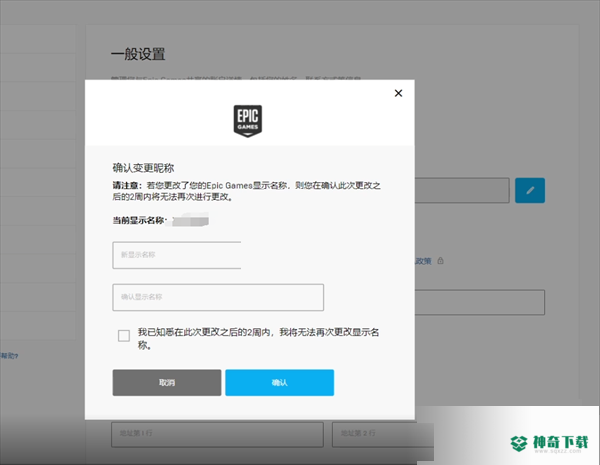Click the 确认变更昵称 dialog heading
This screenshot has height=465, width=600.
point(143,168)
